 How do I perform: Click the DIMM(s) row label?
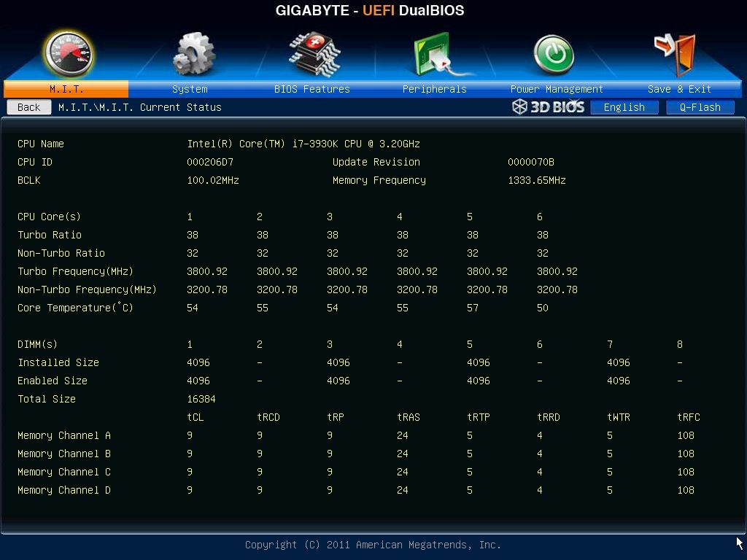[37, 344]
